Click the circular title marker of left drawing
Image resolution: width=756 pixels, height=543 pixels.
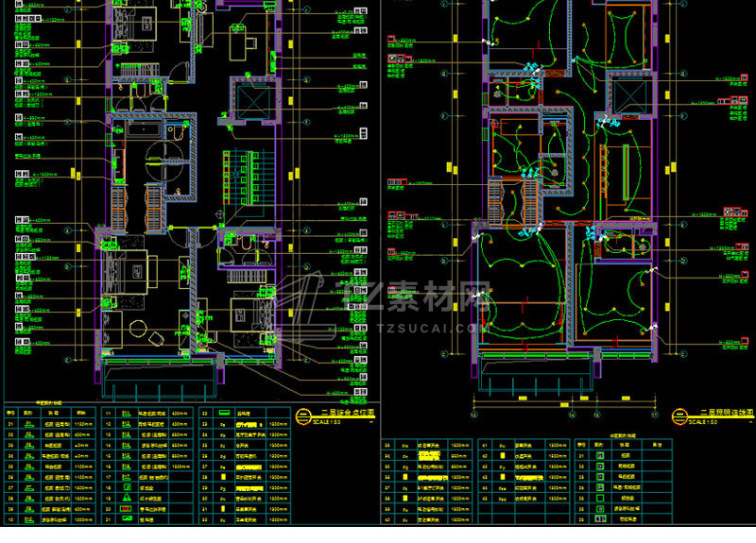303,416
